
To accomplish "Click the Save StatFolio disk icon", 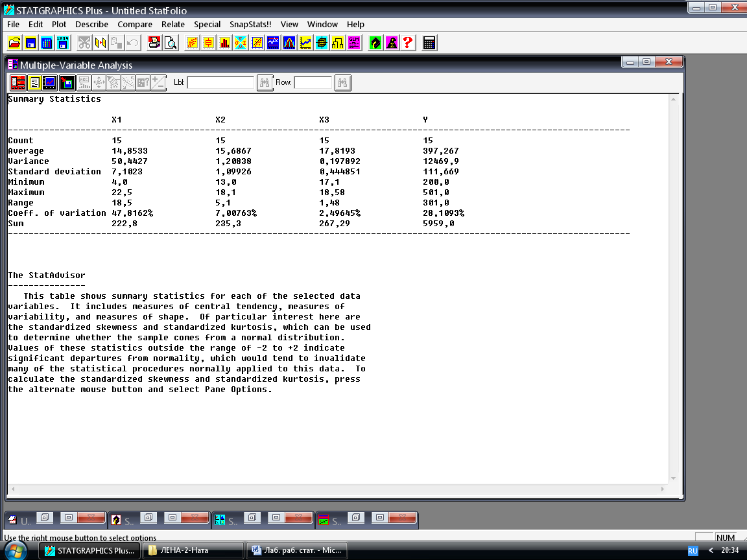I will pyautogui.click(x=30, y=43).
